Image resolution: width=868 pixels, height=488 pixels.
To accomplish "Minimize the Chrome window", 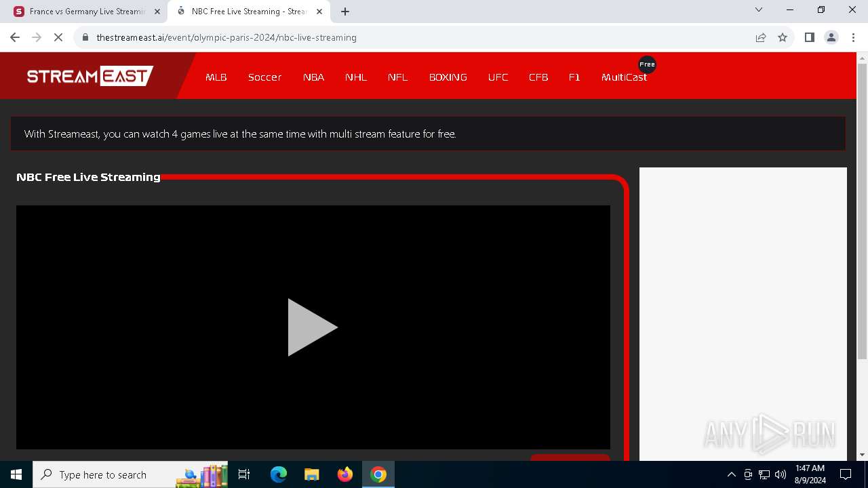I will pos(790,10).
